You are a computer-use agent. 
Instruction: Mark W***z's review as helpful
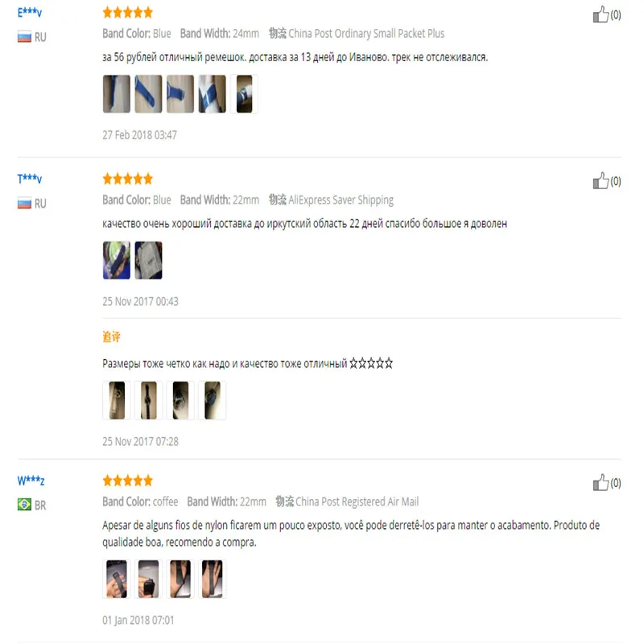coord(601,482)
